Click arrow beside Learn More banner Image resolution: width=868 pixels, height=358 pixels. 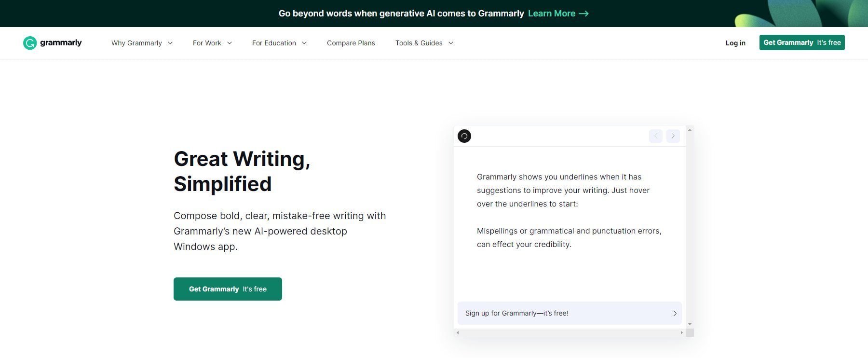pos(584,14)
